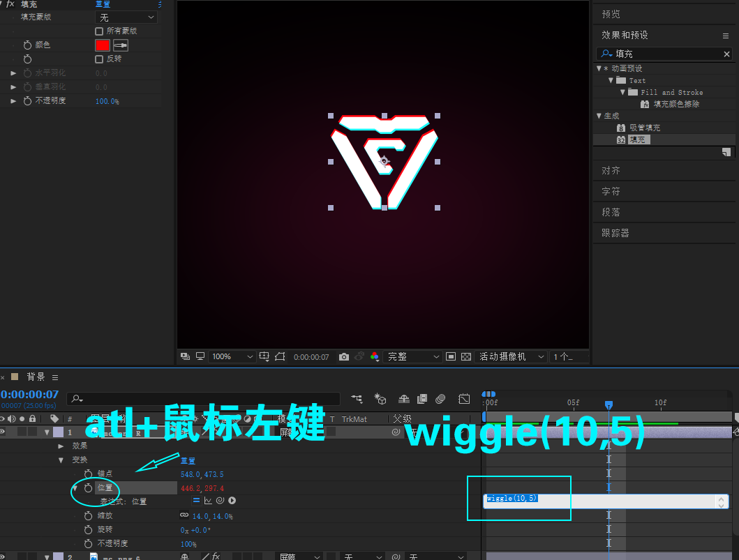Check the 所有蒙版 checkbox

[x=99, y=31]
